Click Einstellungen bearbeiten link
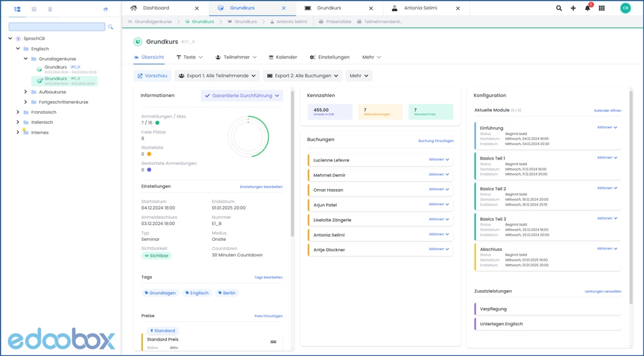644x356 pixels. (261, 187)
